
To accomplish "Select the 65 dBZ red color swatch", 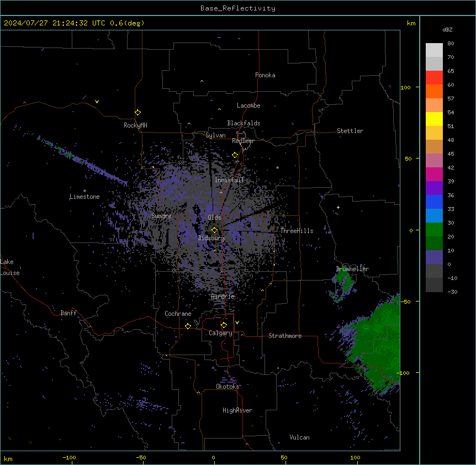I will pos(434,78).
